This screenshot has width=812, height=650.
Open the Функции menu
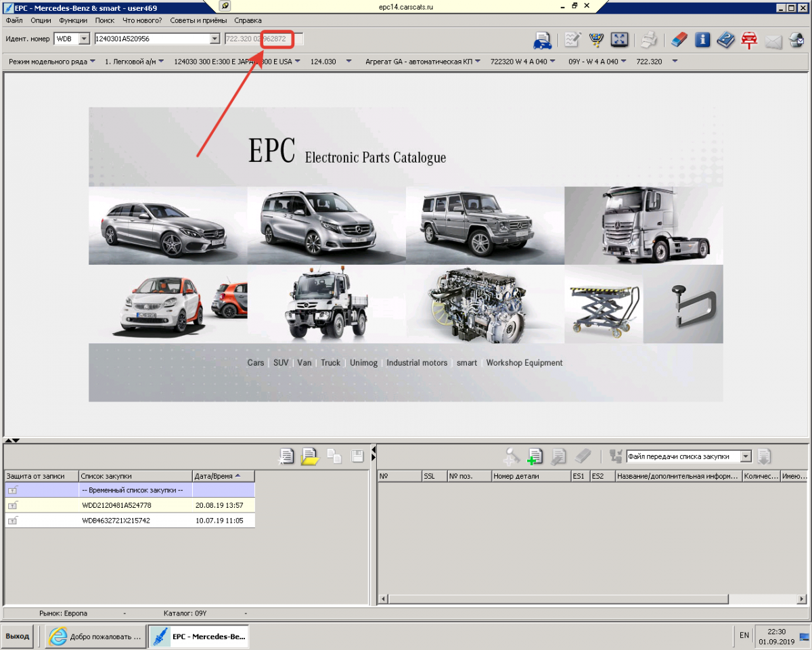(x=73, y=20)
